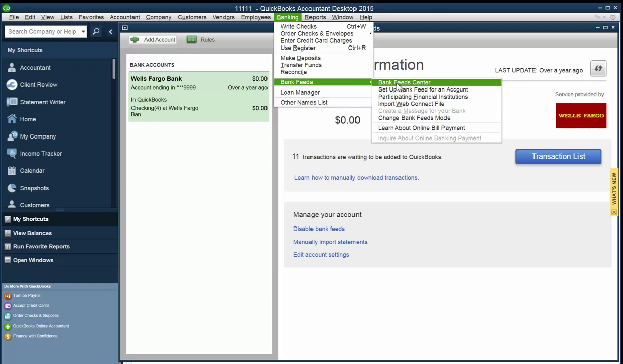The width and height of the screenshot is (623, 364).
Task: Open the File menu
Action: (14, 17)
